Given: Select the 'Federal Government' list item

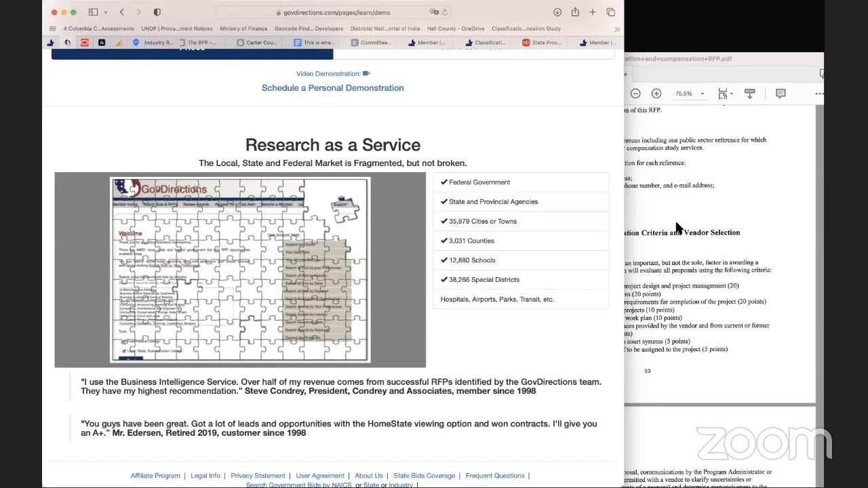Looking at the screenshot, I should (521, 182).
